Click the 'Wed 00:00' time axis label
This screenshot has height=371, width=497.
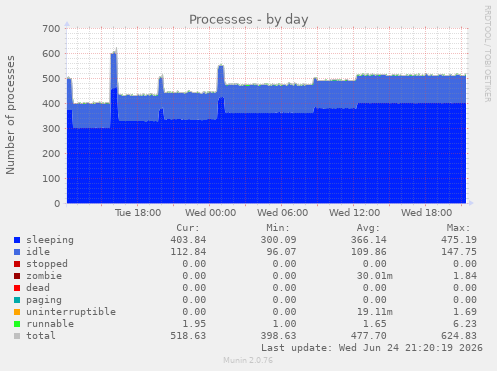(211, 213)
